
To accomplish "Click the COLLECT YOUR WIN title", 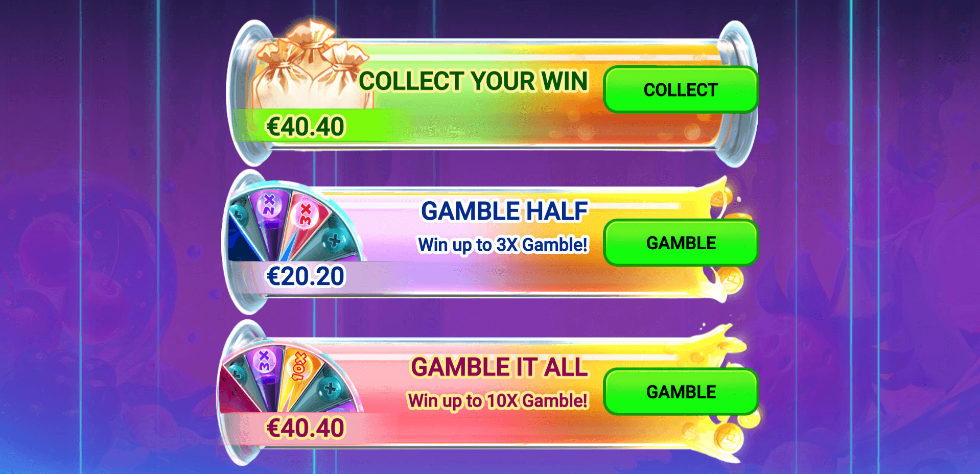I will click(473, 81).
